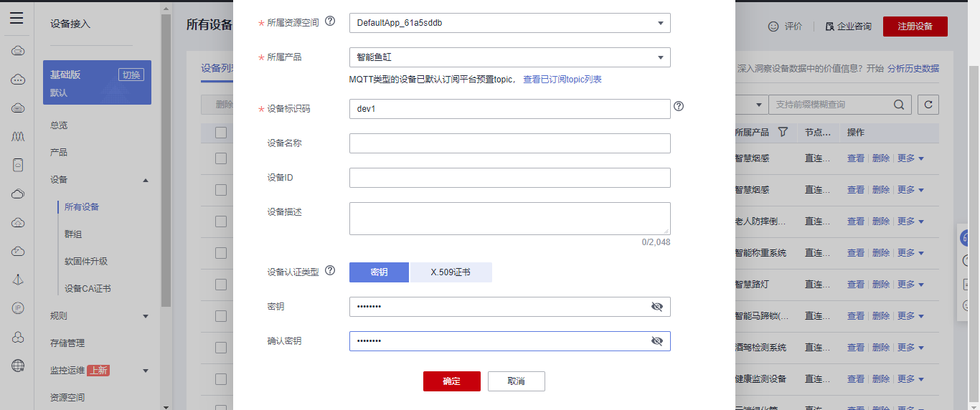Screen dimensions: 980x410
Task: Click the IP icon in the left rail
Action: [18, 308]
